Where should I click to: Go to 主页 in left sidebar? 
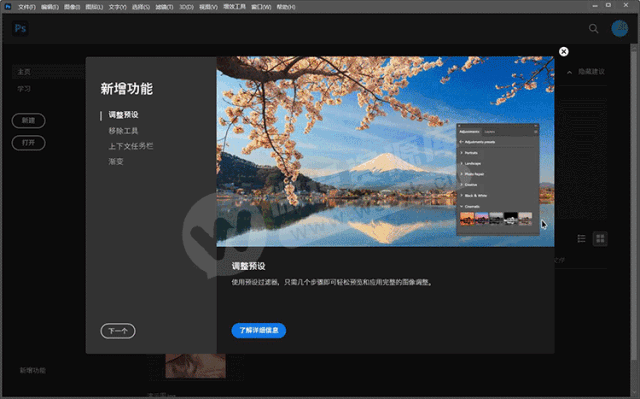pyautogui.click(x=24, y=72)
